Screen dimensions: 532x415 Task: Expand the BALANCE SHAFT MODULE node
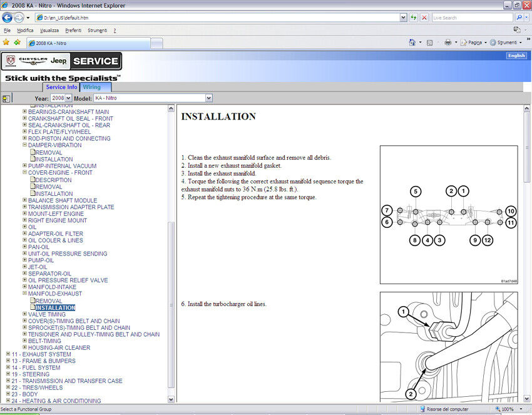[25, 200]
